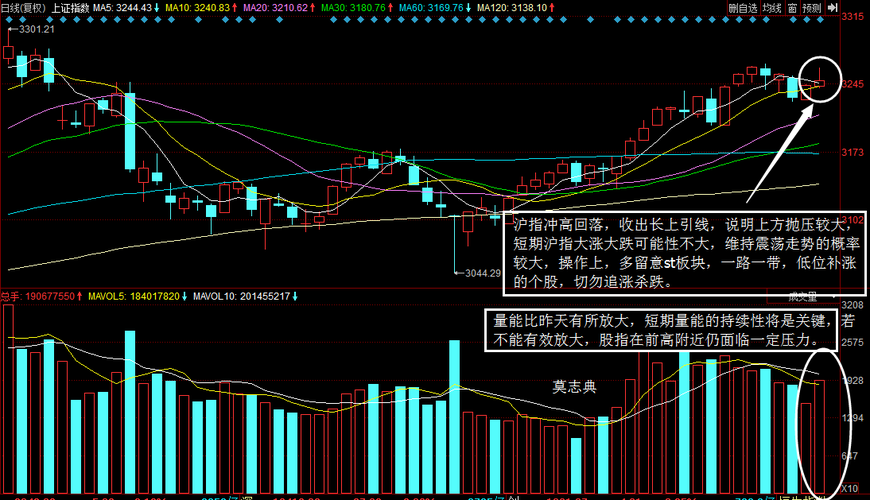This screenshot has height=500, width=870.
Task: Click the 2575 volume axis label
Action: (x=853, y=342)
